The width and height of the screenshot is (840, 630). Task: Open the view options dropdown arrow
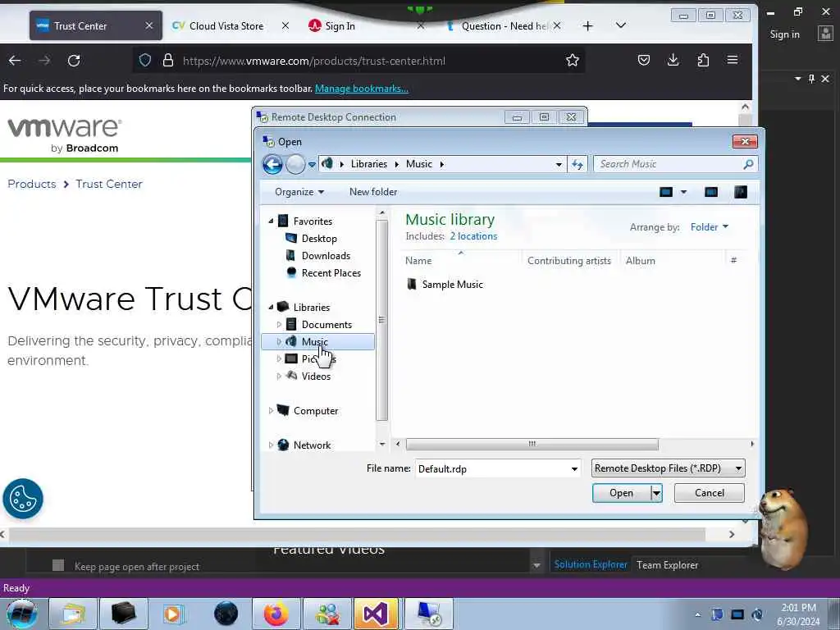coord(683,192)
